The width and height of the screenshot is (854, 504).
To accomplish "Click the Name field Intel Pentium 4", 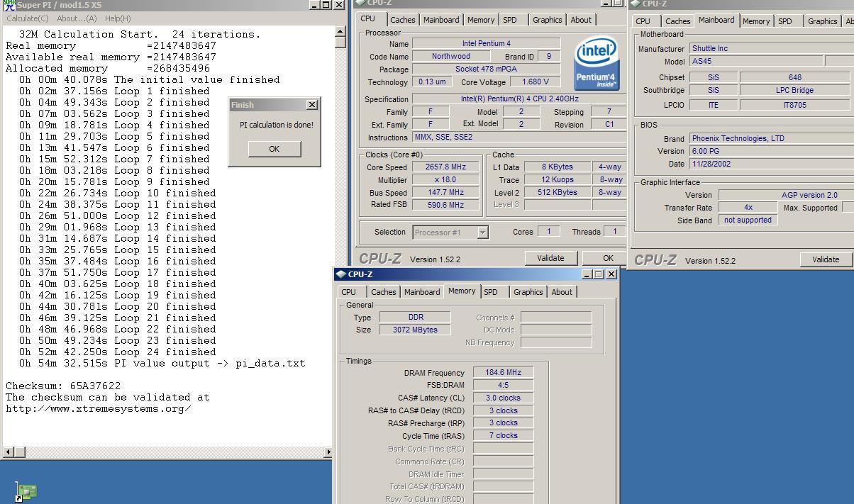I will pyautogui.click(x=487, y=43).
